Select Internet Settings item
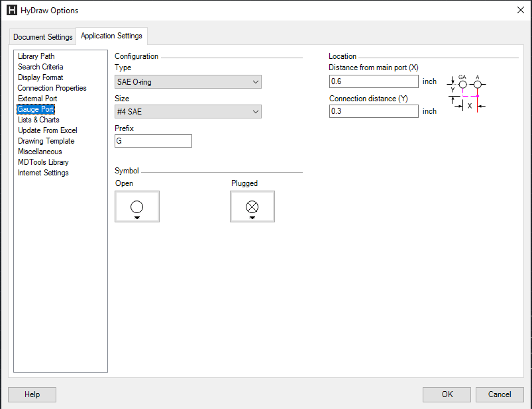532x409 pixels. tap(43, 173)
